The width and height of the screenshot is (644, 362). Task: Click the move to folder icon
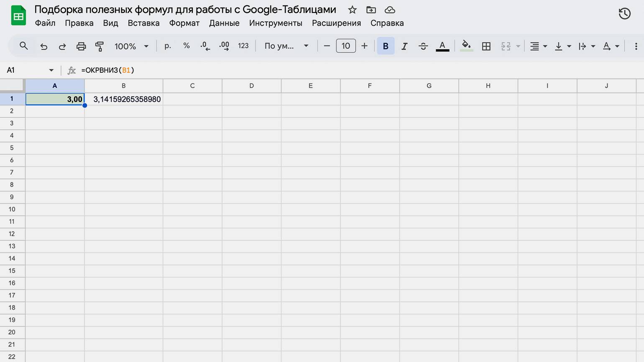pyautogui.click(x=371, y=10)
